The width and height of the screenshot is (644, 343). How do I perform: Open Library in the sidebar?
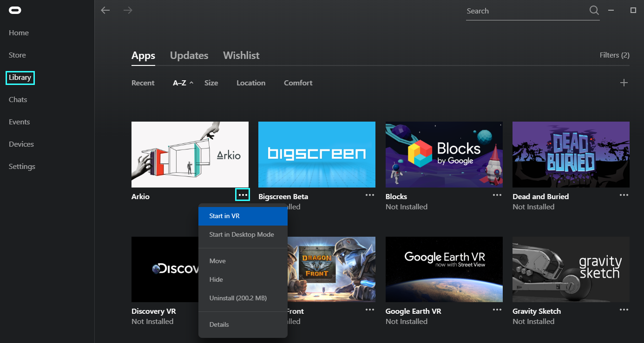point(20,78)
